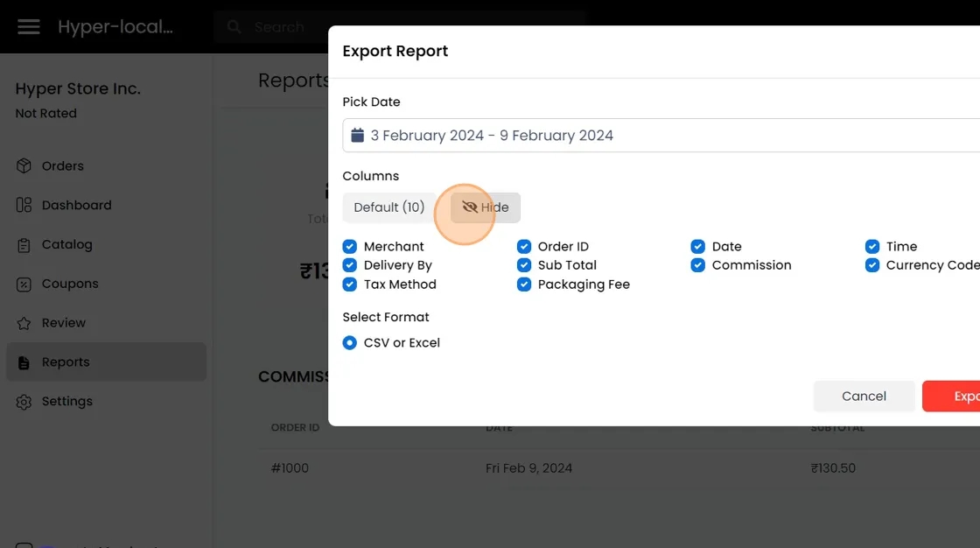
Task: Click the Review star icon
Action: 24,323
